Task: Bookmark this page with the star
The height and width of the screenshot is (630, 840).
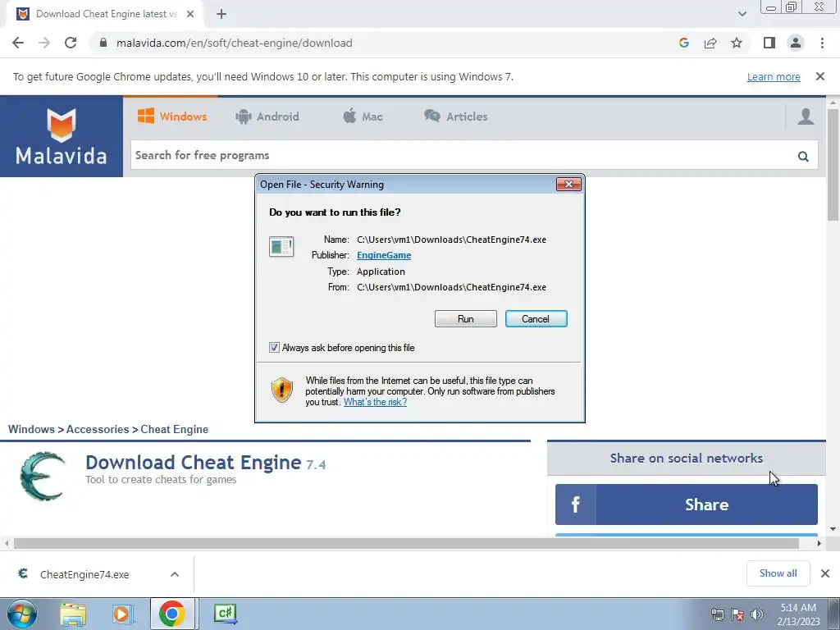Action: (x=737, y=43)
